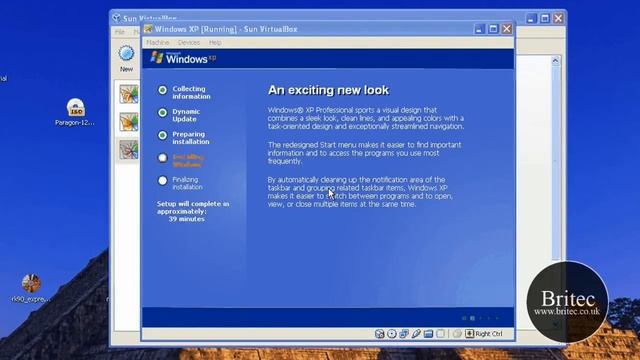
Task: Click the keyboard capture arrow indicator icon
Action: point(469,334)
